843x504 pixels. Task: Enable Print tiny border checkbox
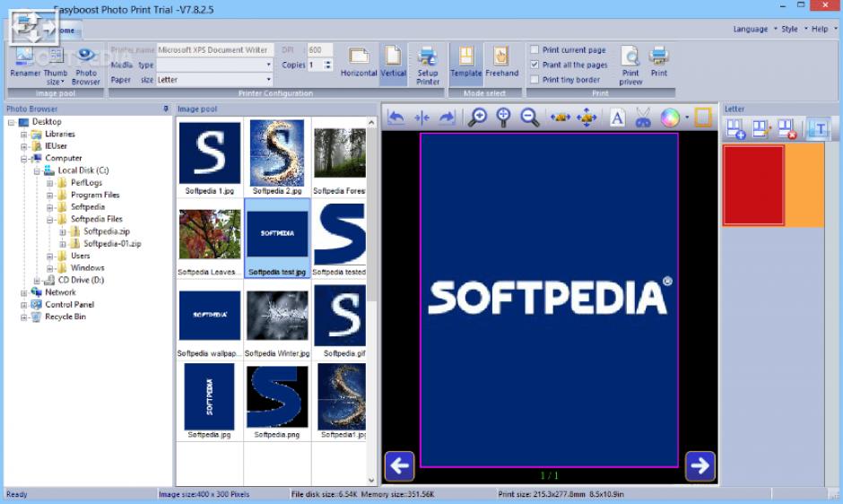coord(534,80)
